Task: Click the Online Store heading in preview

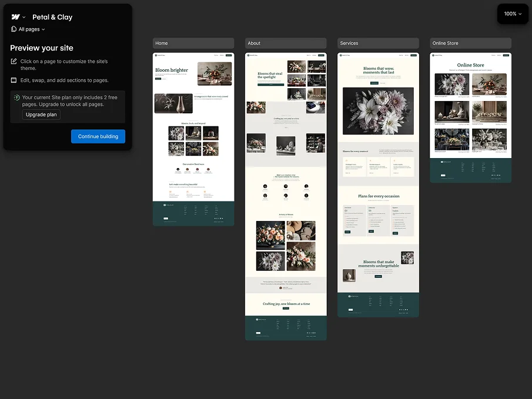Action: pyautogui.click(x=471, y=65)
